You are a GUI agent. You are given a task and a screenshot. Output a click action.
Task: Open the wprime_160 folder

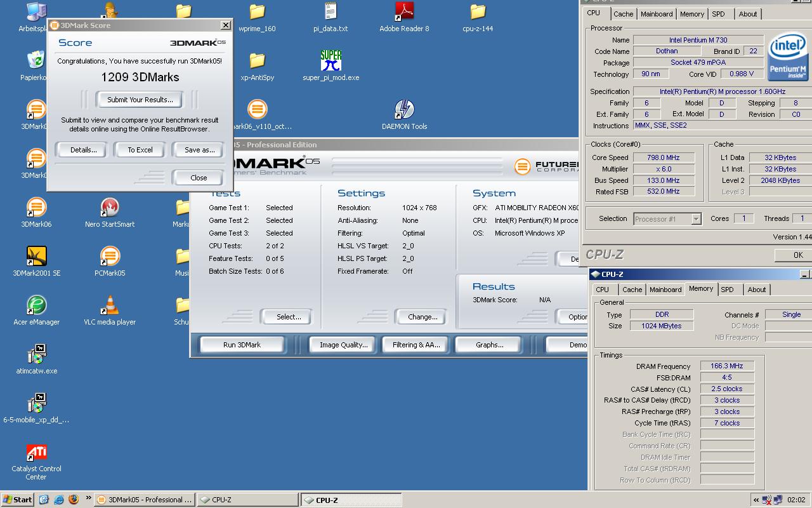(x=257, y=11)
